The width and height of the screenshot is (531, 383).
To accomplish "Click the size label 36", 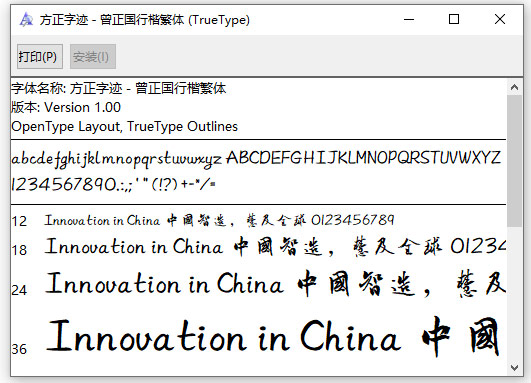I will (x=19, y=349).
